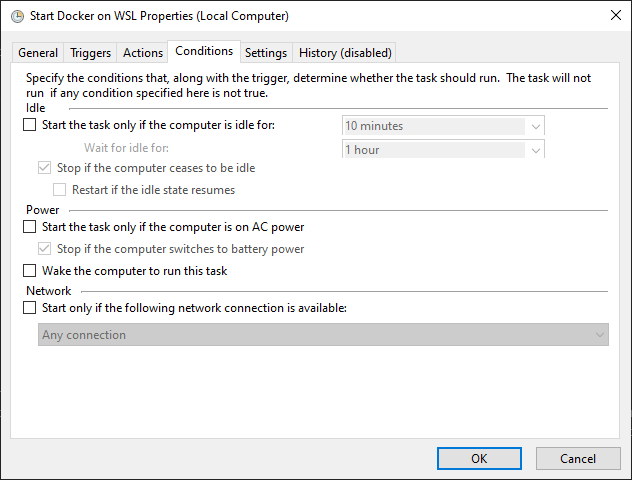The height and width of the screenshot is (480, 632).
Task: Expand the Any connection network dropdown
Action: pos(600,335)
